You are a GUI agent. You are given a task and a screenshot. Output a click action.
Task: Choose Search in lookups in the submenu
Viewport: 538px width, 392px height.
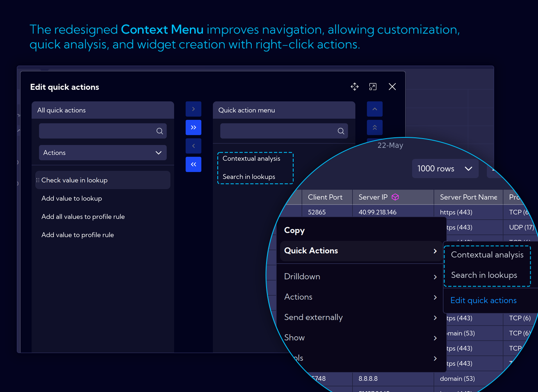click(x=484, y=275)
